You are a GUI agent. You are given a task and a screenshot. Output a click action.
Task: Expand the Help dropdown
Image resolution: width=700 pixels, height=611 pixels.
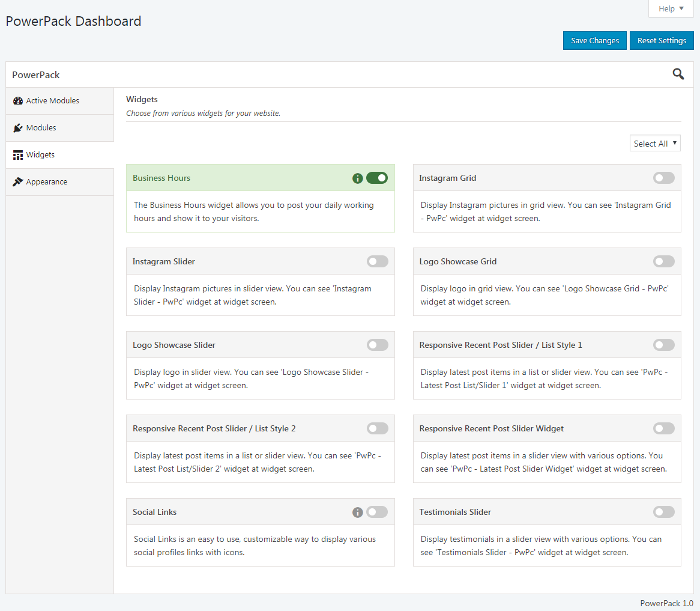click(x=671, y=8)
